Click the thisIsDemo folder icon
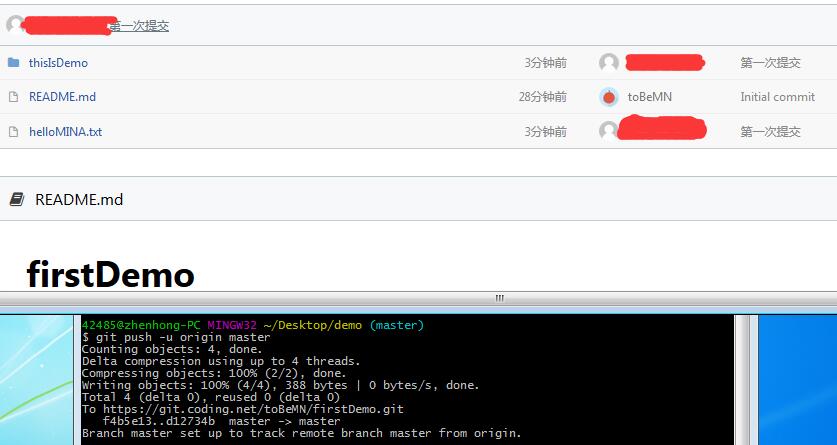Image resolution: width=837 pixels, height=445 pixels. (13, 63)
